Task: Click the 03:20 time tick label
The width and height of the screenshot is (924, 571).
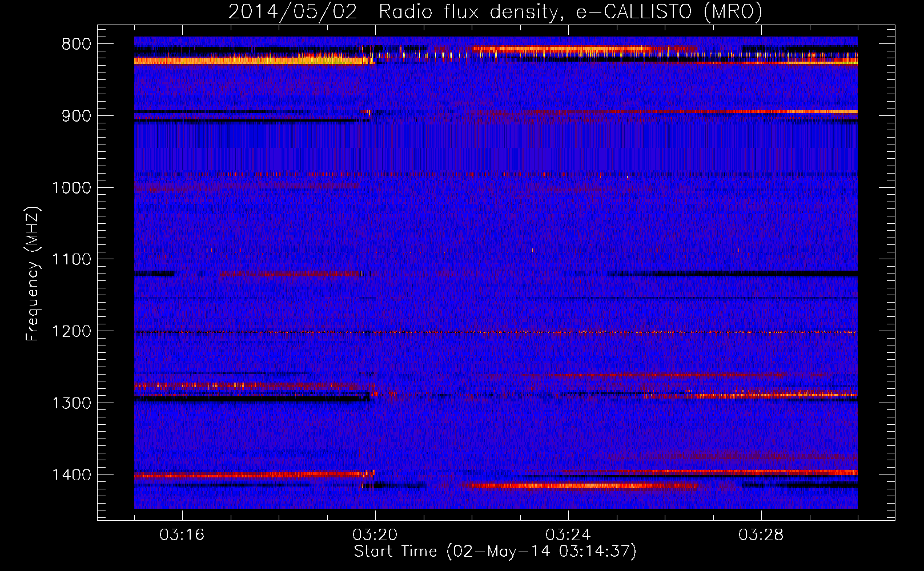Action: click(375, 535)
